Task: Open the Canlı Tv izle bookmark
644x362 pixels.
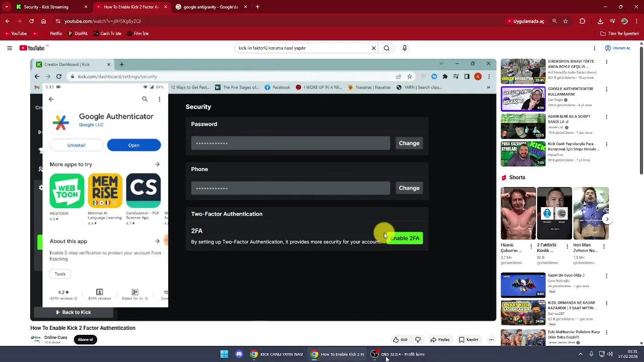Action: coord(108,34)
